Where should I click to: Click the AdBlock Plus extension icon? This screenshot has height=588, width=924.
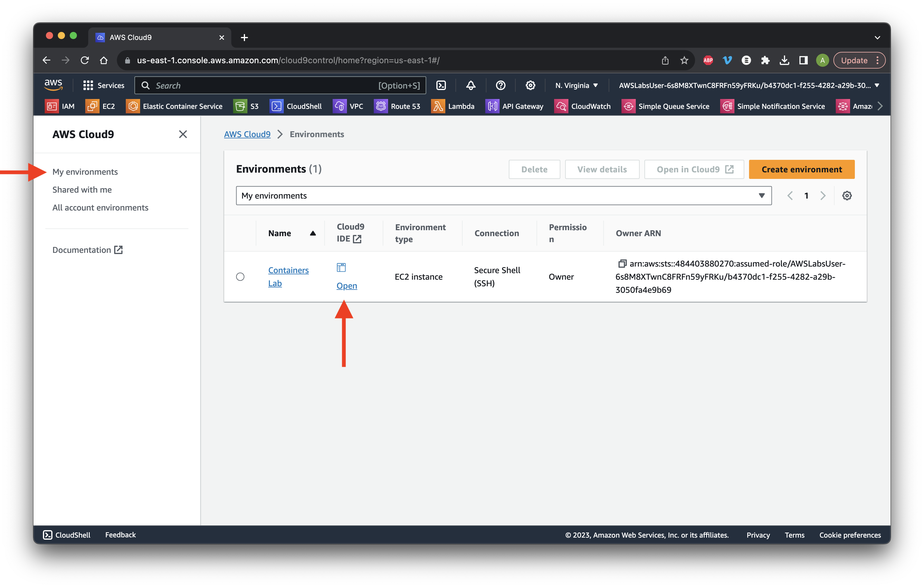708,60
